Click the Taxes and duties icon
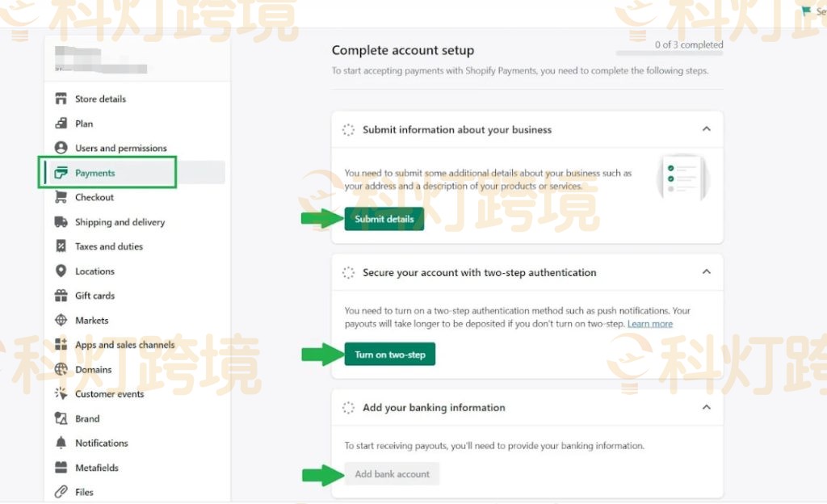The width and height of the screenshot is (827, 504). [x=63, y=246]
